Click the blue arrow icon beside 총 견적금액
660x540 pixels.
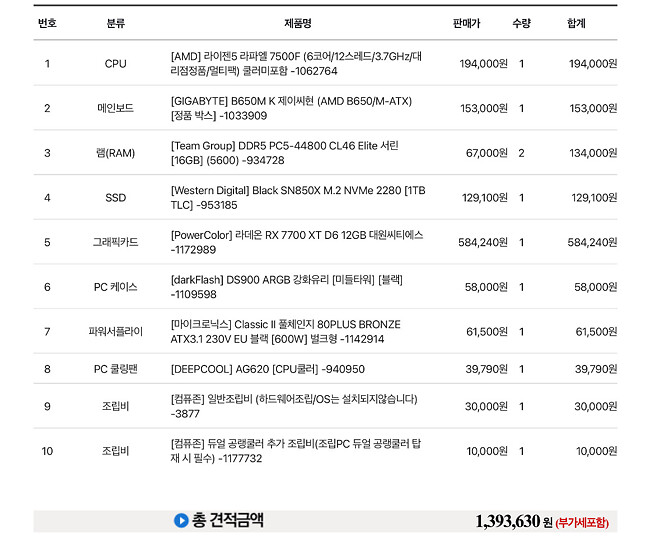point(181,521)
